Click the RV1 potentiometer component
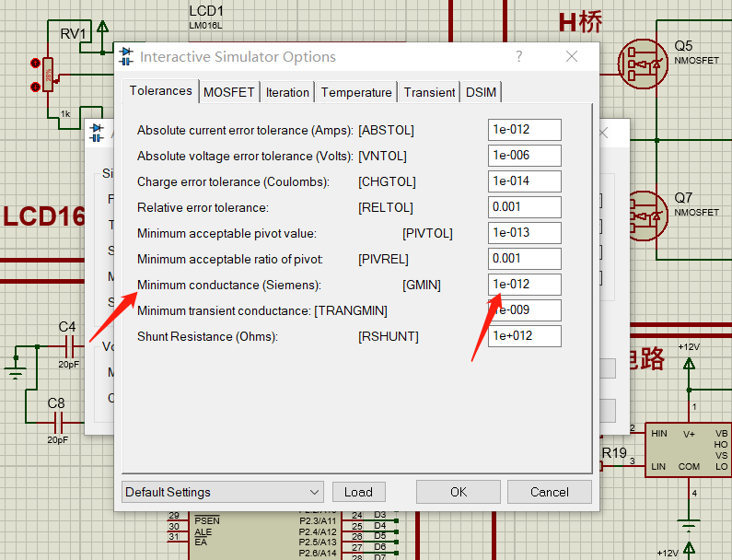Image resolution: width=732 pixels, height=560 pixels. (x=48, y=75)
